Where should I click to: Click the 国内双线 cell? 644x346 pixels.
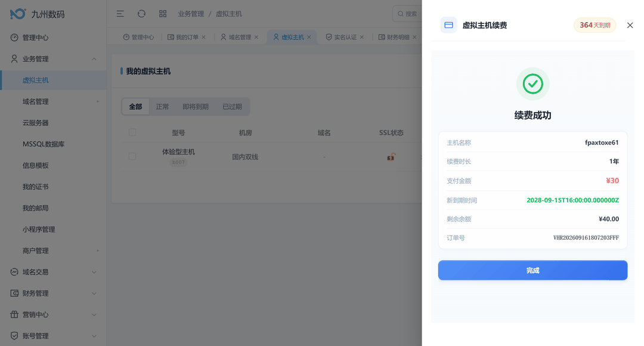245,157
